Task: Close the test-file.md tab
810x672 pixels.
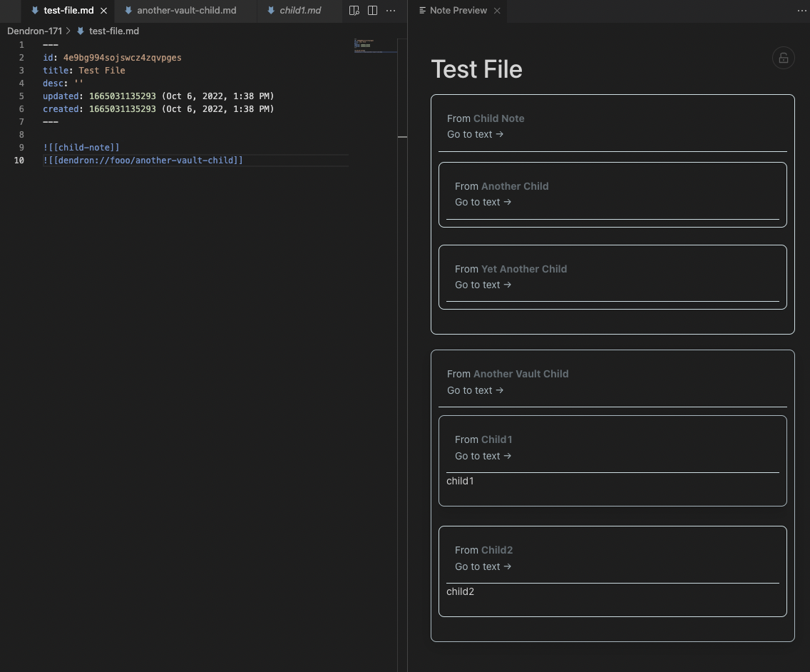Action: [x=103, y=10]
